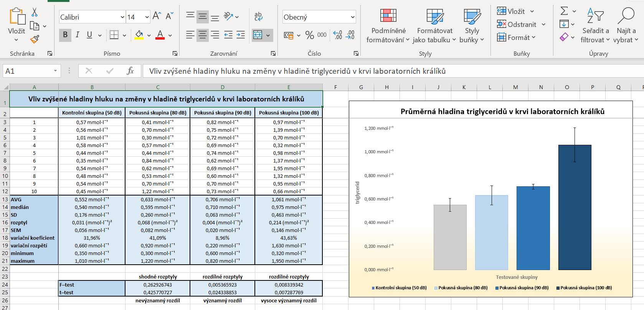Viewport: 644px width, 310px height.
Task: Apply cell borders with the Borders icon
Action: [114, 35]
